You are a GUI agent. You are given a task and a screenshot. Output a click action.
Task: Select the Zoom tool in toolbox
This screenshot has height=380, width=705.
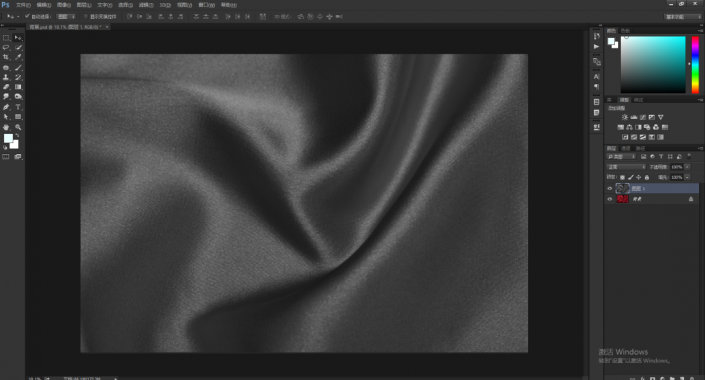18,127
